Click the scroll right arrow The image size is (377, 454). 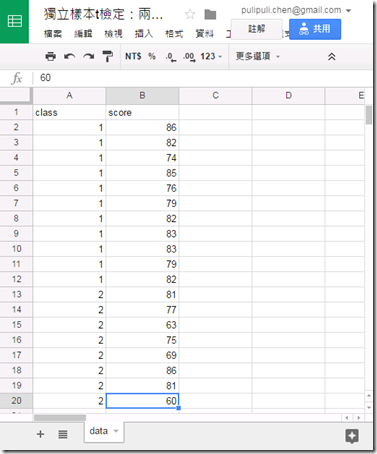pos(359,418)
